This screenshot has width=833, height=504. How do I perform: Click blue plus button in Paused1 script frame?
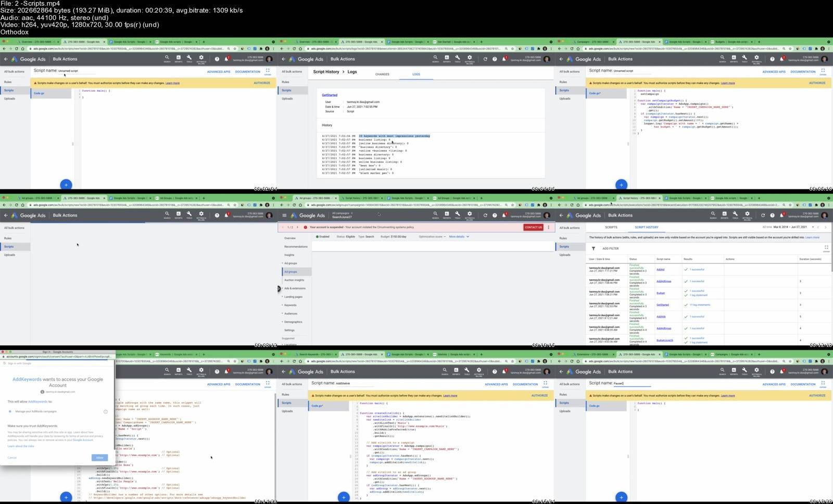coord(621,497)
